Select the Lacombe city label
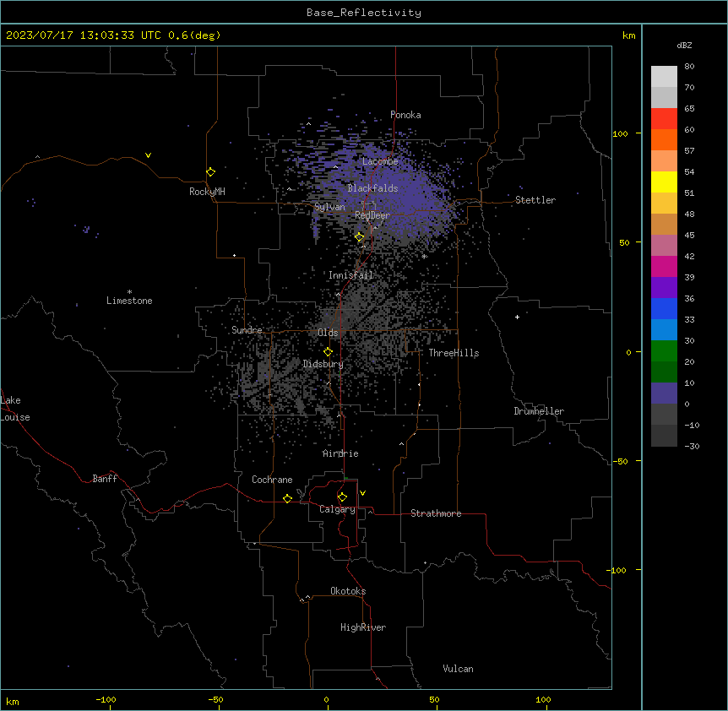 click(380, 161)
